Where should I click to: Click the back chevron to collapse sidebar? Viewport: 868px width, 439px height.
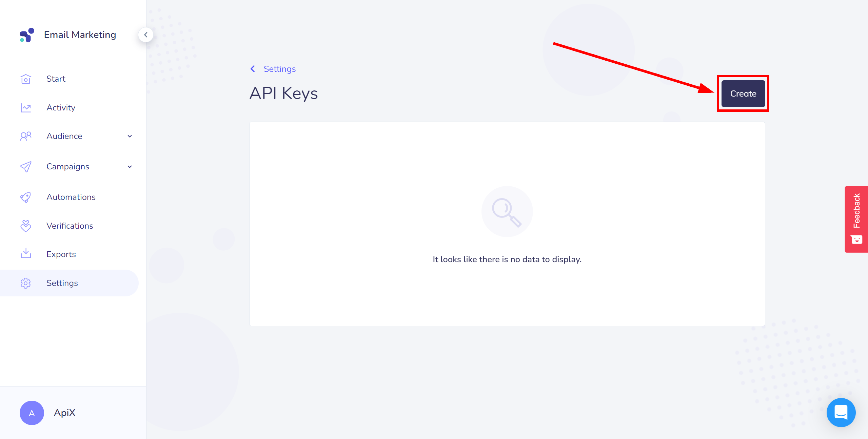(146, 35)
